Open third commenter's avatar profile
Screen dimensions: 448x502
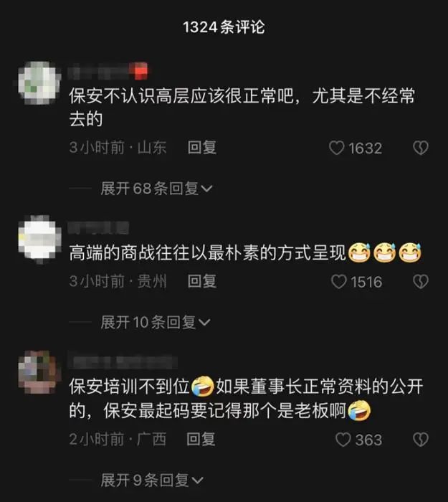pyautogui.click(x=39, y=372)
